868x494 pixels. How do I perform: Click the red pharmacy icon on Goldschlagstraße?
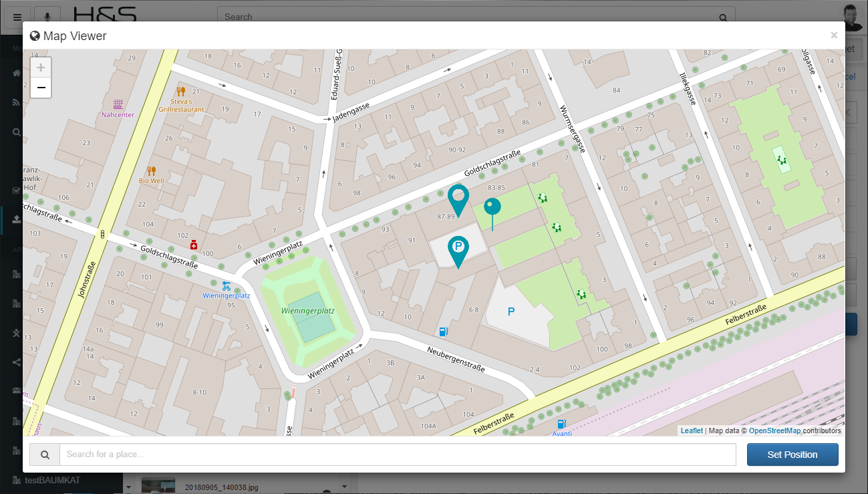click(194, 245)
